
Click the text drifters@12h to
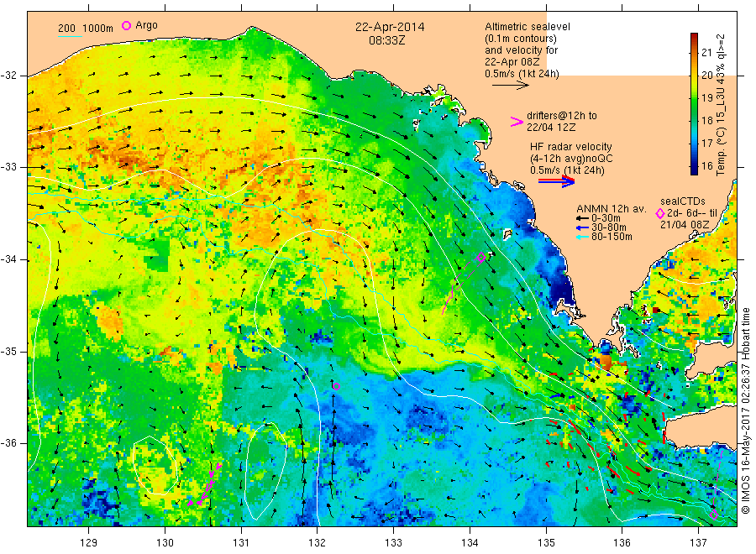coord(562,116)
